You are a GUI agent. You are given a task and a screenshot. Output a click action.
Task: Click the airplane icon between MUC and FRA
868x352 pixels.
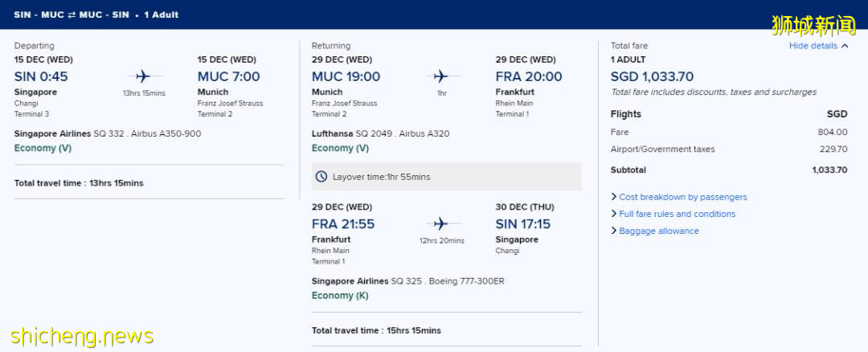pyautogui.click(x=440, y=76)
